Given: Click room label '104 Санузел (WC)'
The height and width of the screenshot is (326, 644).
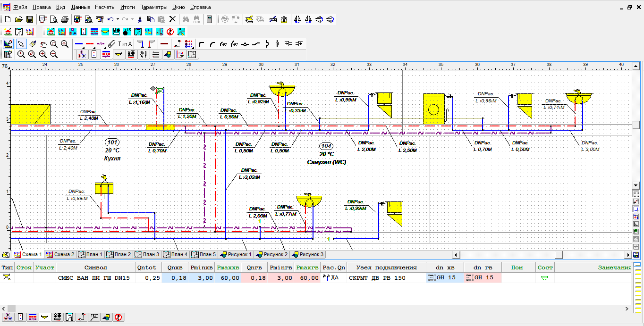Looking at the screenshot, I should tap(326, 154).
